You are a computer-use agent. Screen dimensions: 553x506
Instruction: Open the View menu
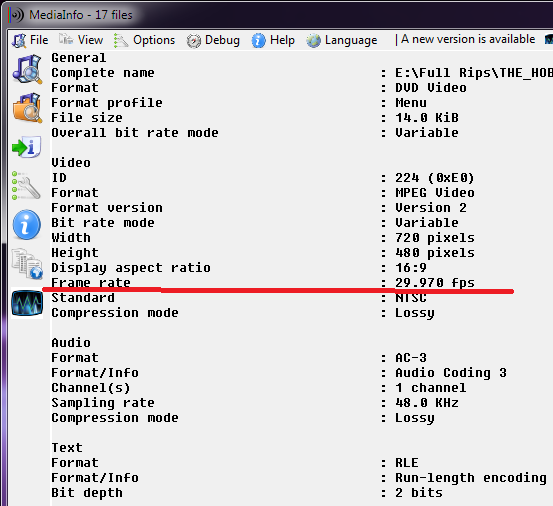81,40
